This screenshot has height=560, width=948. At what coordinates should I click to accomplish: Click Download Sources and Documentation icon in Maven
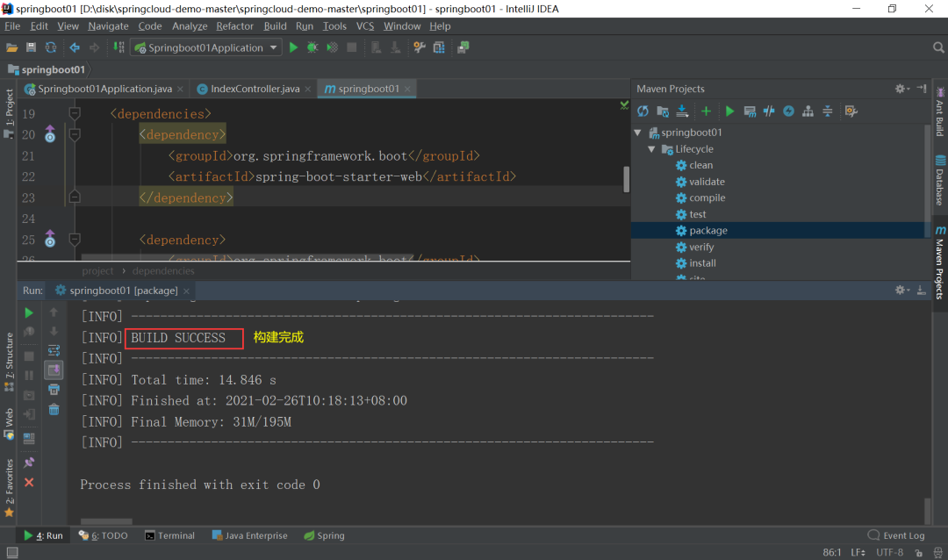click(682, 111)
